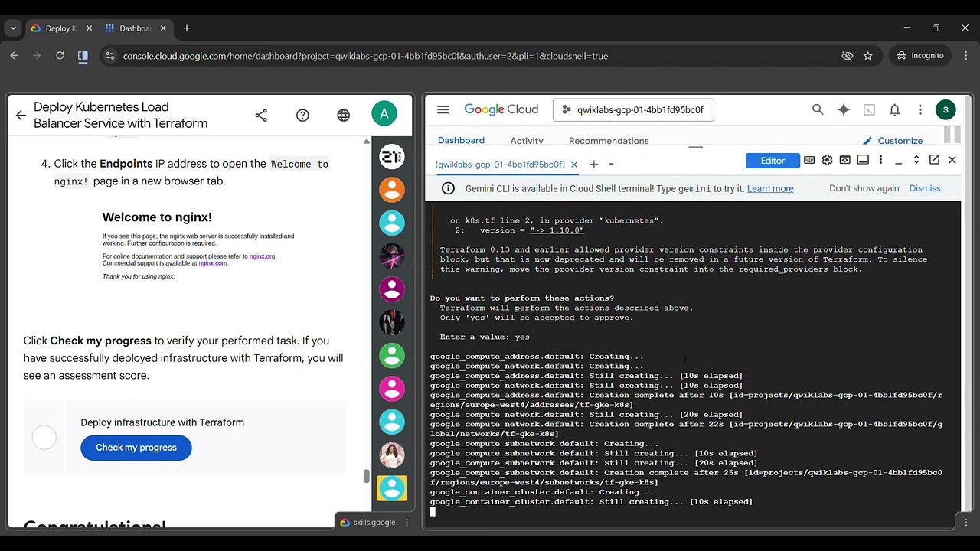
Task: Open the skills.google three-dot options
Action: [x=407, y=522]
